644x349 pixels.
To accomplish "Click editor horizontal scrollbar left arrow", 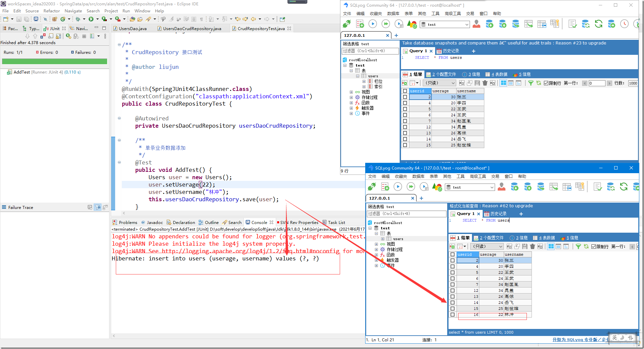I will tap(124, 213).
